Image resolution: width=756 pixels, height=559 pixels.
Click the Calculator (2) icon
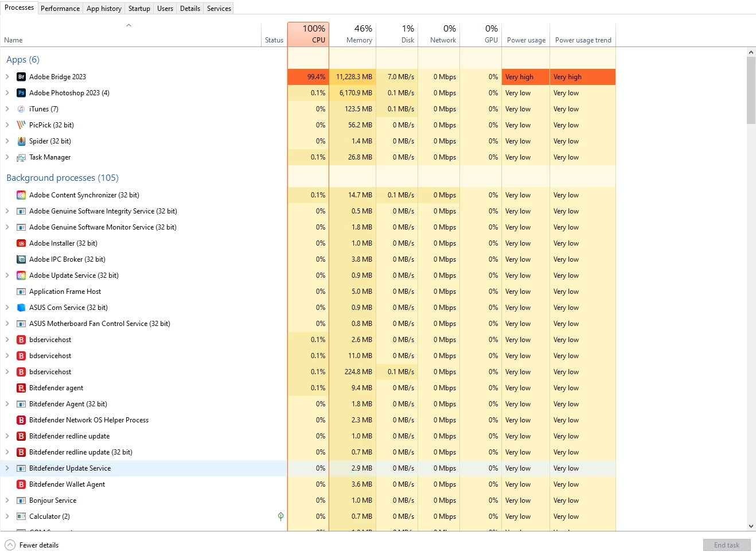21,517
